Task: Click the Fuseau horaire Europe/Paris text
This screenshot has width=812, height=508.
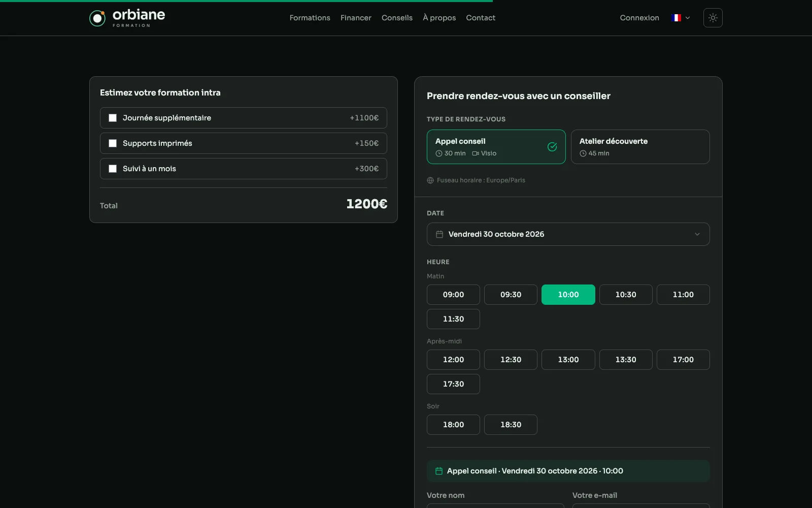Action: (x=481, y=180)
